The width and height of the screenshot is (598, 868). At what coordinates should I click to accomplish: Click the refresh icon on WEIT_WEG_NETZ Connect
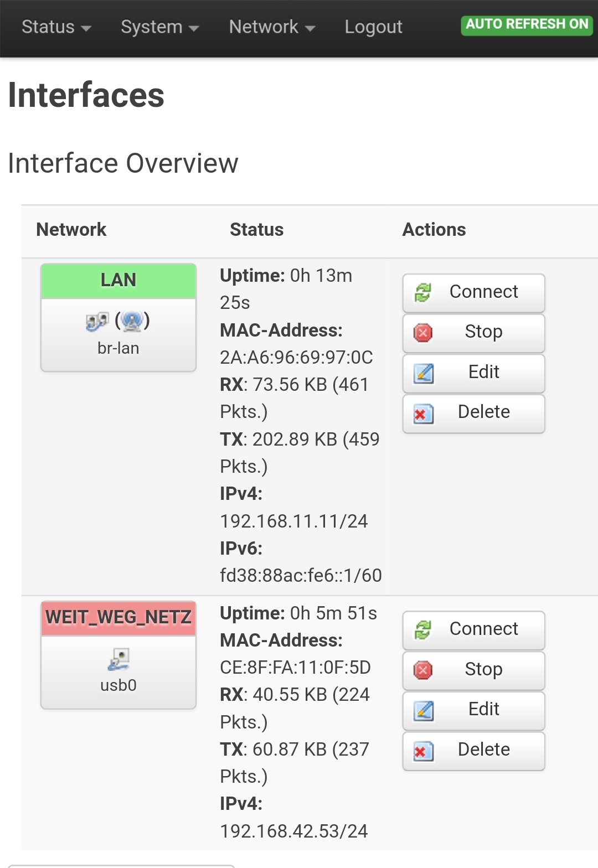point(423,629)
